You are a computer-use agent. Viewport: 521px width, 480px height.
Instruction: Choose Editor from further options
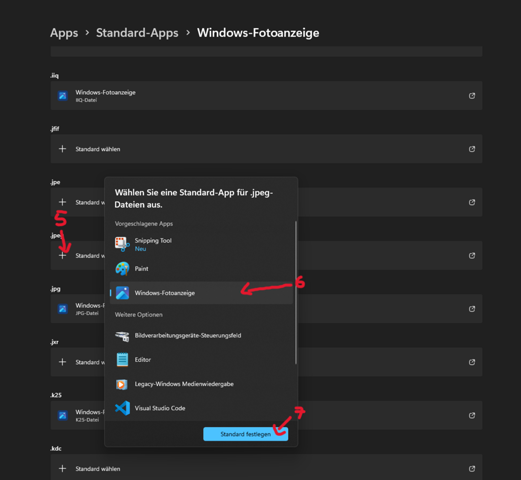pos(201,360)
